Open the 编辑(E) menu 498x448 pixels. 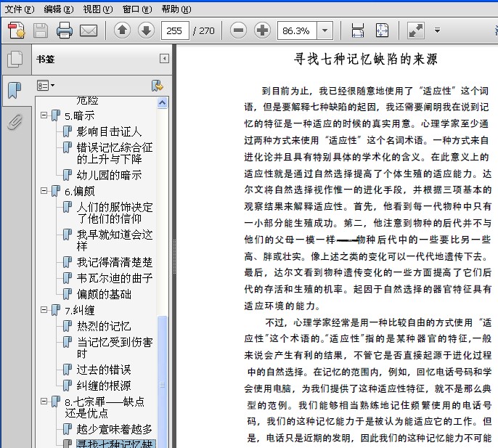click(x=58, y=9)
